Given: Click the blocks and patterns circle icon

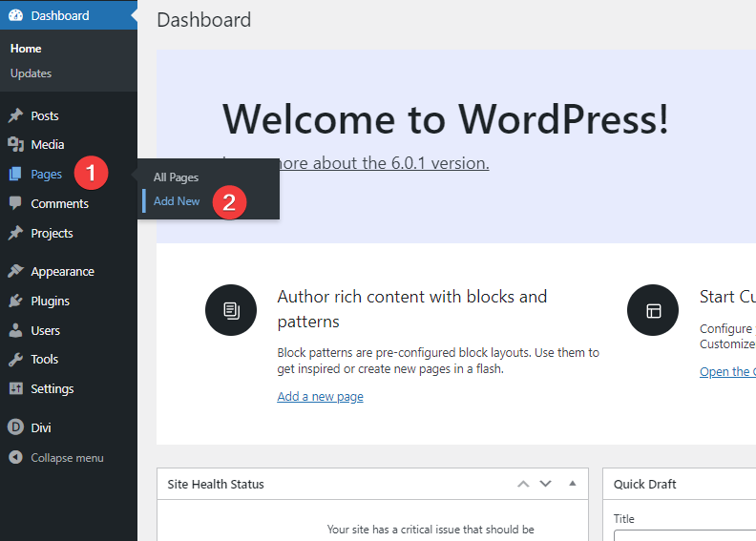Looking at the screenshot, I should [231, 310].
